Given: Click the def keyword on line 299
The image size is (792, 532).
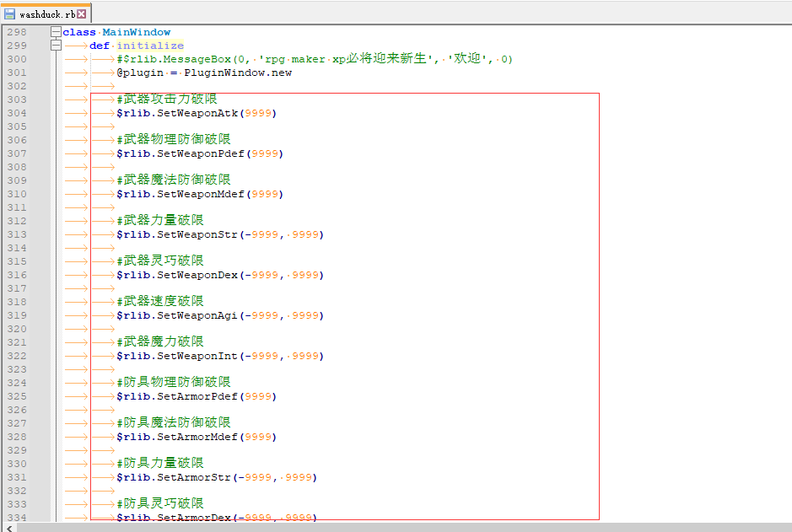Looking at the screenshot, I should pos(100,46).
